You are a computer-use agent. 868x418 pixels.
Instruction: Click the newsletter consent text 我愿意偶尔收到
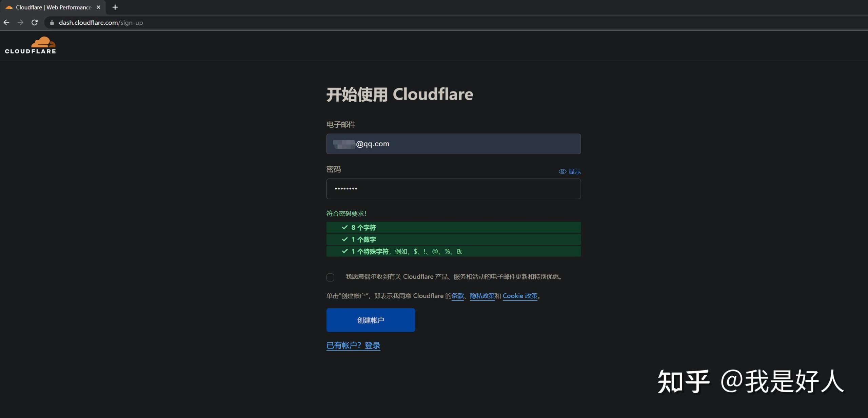click(x=454, y=277)
